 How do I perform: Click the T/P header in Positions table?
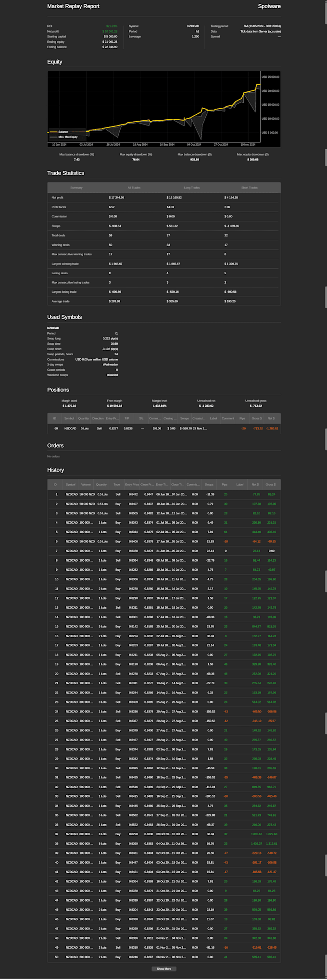click(127, 418)
